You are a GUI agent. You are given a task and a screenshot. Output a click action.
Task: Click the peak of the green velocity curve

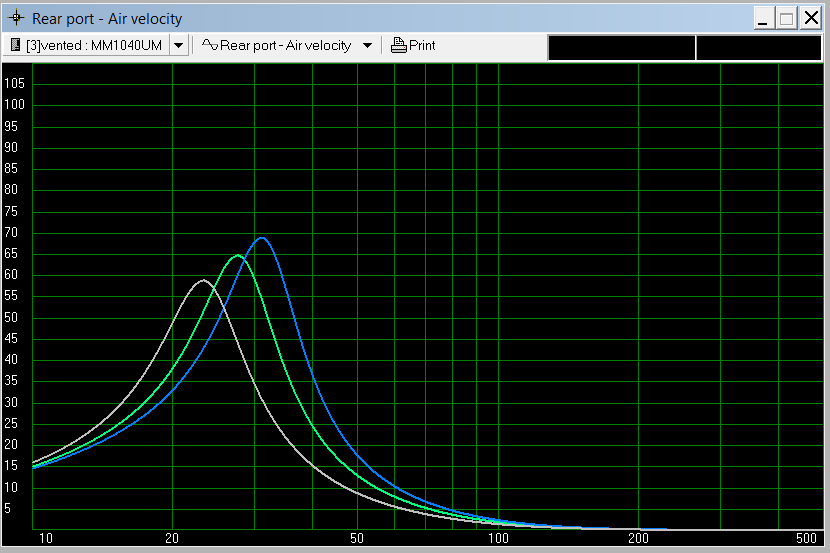[x=237, y=256]
